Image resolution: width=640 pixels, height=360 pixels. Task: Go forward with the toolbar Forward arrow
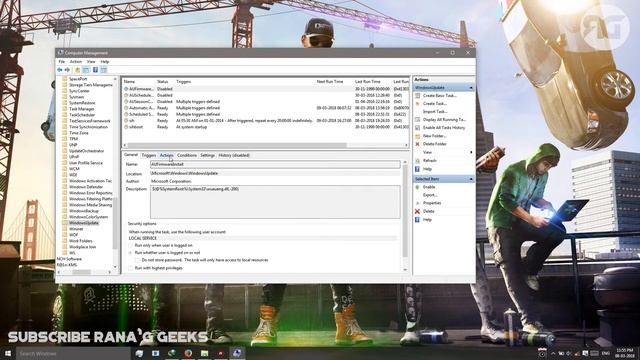pos(67,70)
